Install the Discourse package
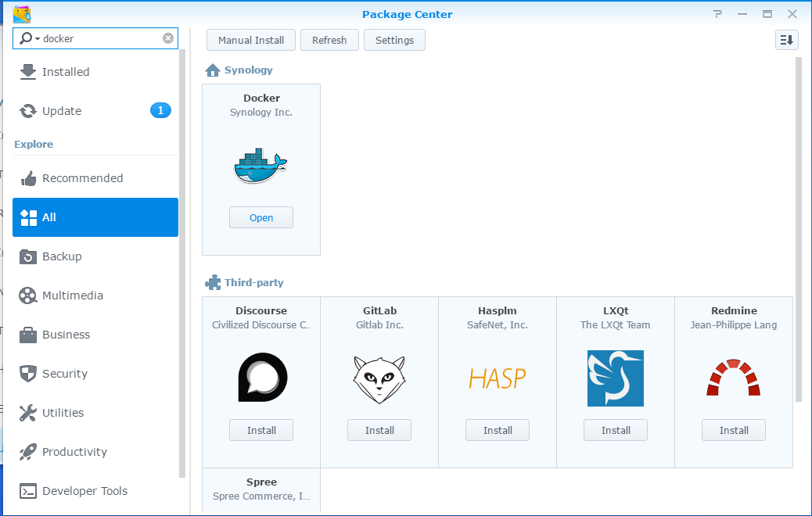Image resolution: width=812 pixels, height=516 pixels. tap(261, 430)
